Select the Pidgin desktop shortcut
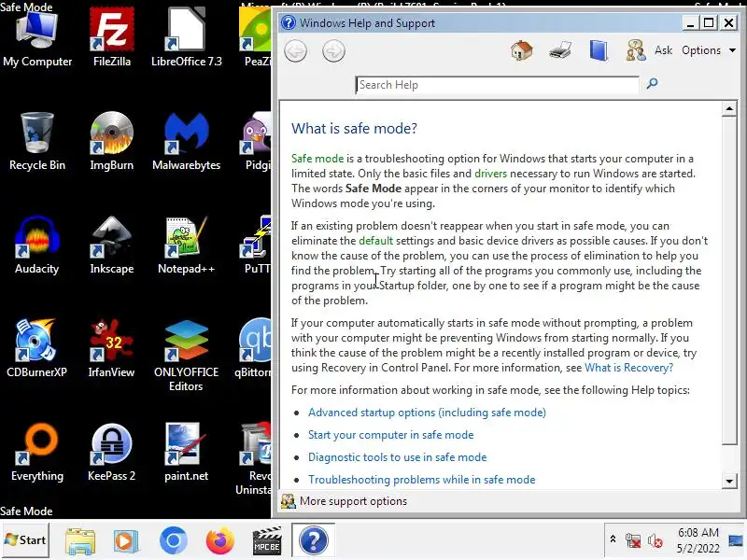The width and height of the screenshot is (747, 560). (256, 142)
